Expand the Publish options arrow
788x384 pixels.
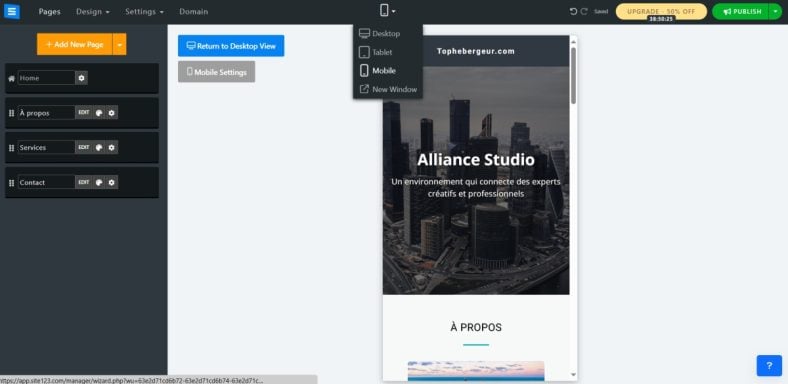click(775, 12)
